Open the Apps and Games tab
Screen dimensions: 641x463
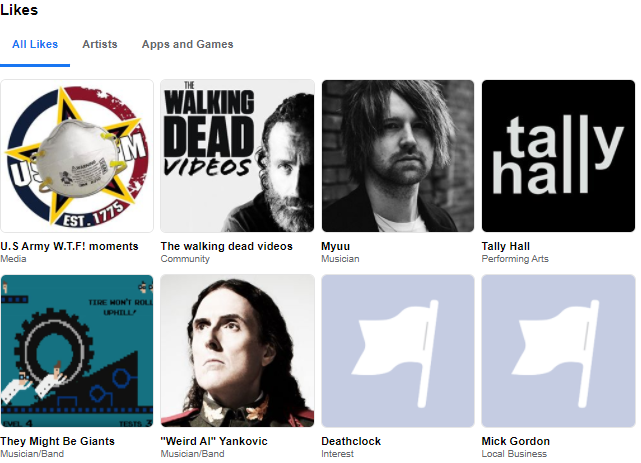point(188,44)
